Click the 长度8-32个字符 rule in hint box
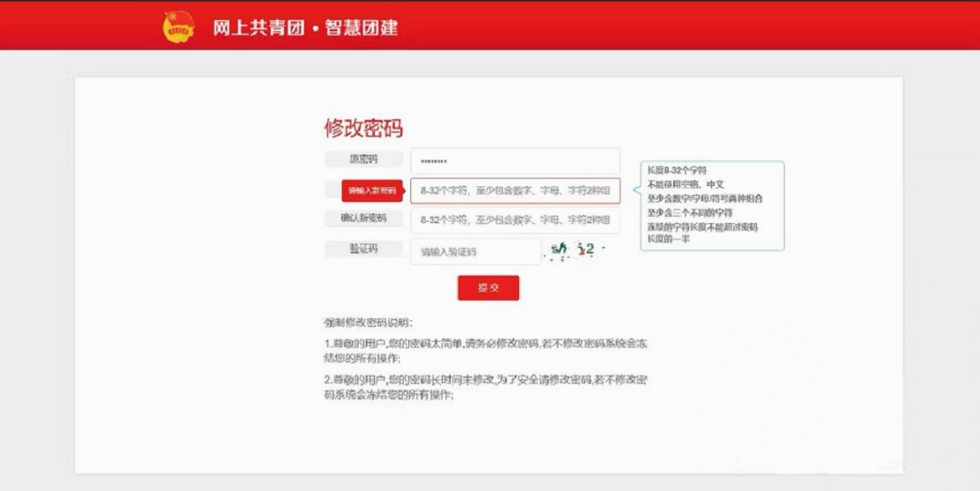Image resolution: width=980 pixels, height=491 pixels. click(677, 170)
